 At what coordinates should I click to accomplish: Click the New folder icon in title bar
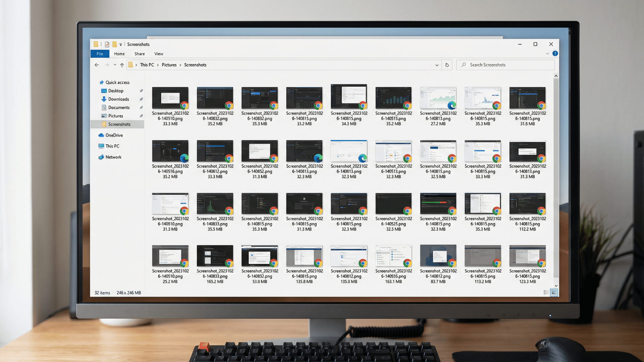point(114,44)
